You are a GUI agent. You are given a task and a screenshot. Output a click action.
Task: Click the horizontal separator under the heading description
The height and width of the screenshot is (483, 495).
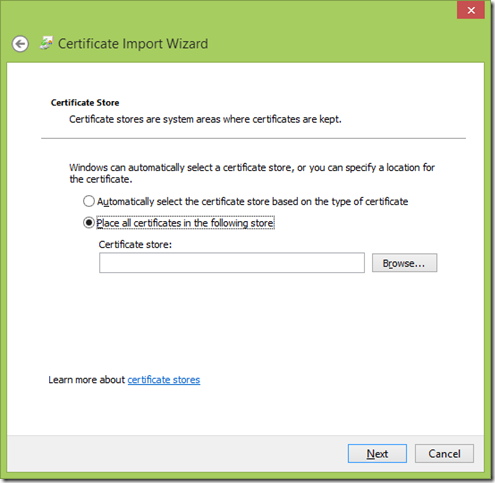(x=253, y=138)
